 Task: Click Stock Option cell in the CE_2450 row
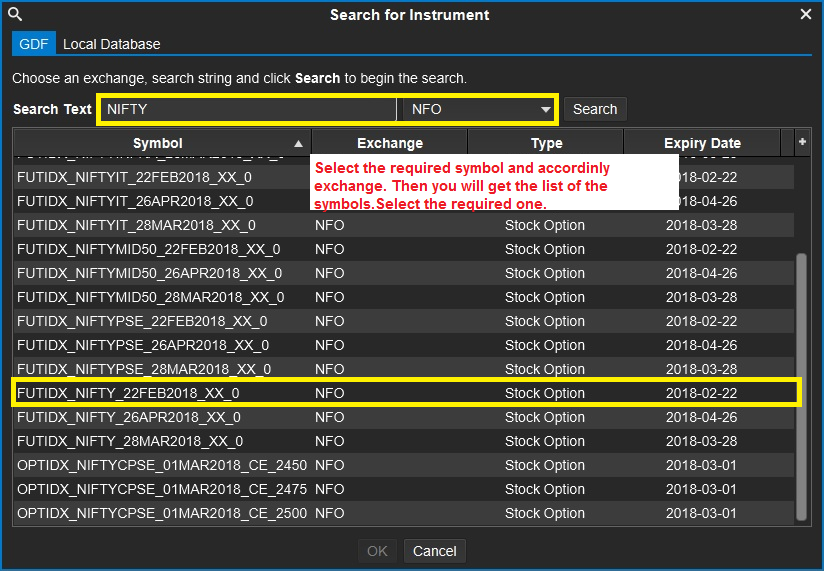point(545,465)
